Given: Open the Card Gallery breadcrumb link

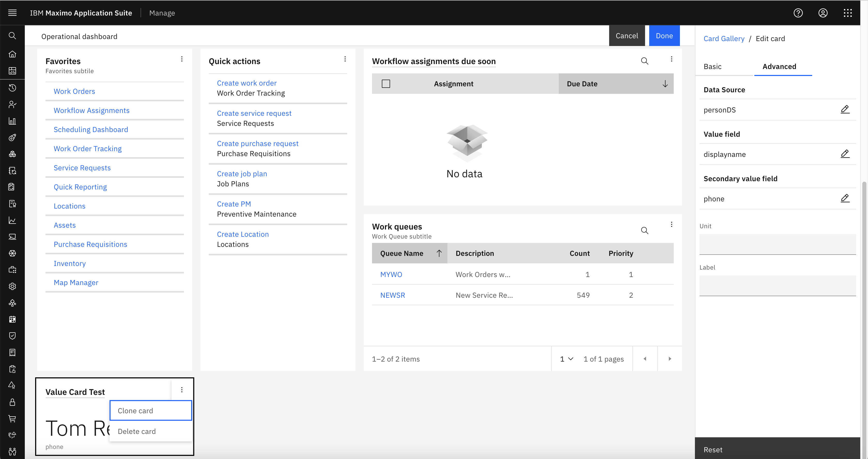Looking at the screenshot, I should tap(724, 39).
